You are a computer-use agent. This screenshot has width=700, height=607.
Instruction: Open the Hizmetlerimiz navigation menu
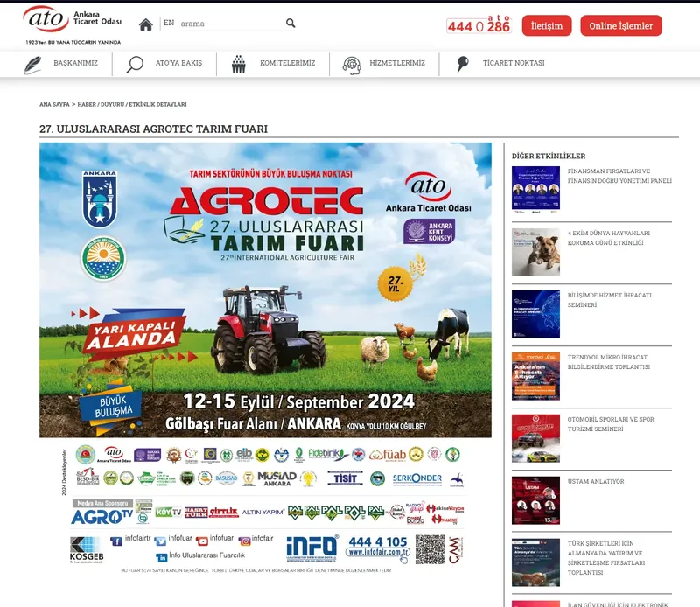click(396, 63)
